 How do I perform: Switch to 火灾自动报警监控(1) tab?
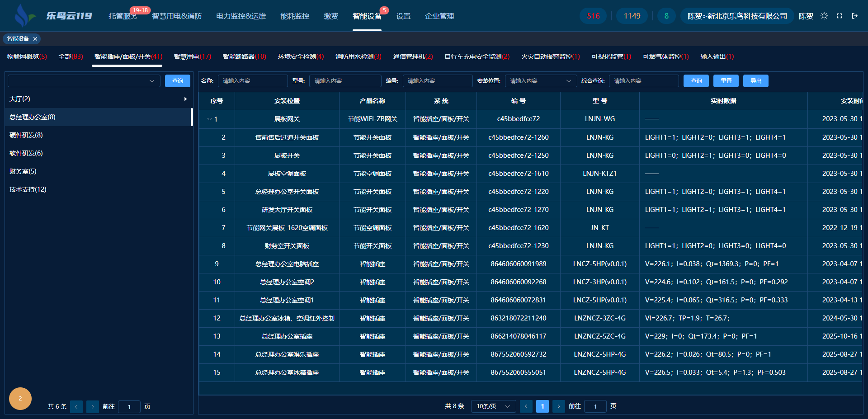[x=551, y=56]
